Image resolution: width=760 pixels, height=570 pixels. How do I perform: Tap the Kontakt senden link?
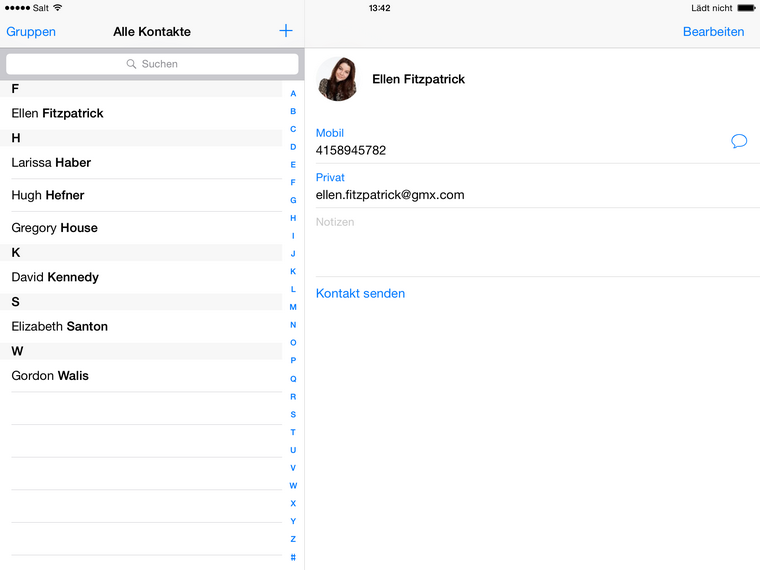[x=360, y=294]
